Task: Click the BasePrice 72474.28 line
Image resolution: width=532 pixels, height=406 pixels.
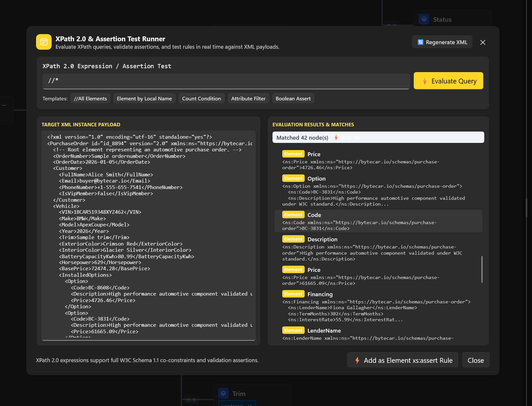Action: (x=105, y=269)
